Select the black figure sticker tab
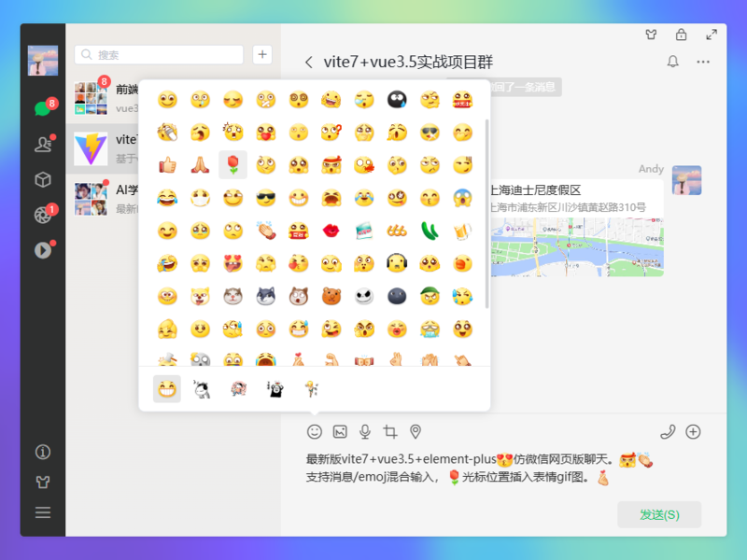This screenshot has height=560, width=747. click(x=275, y=389)
